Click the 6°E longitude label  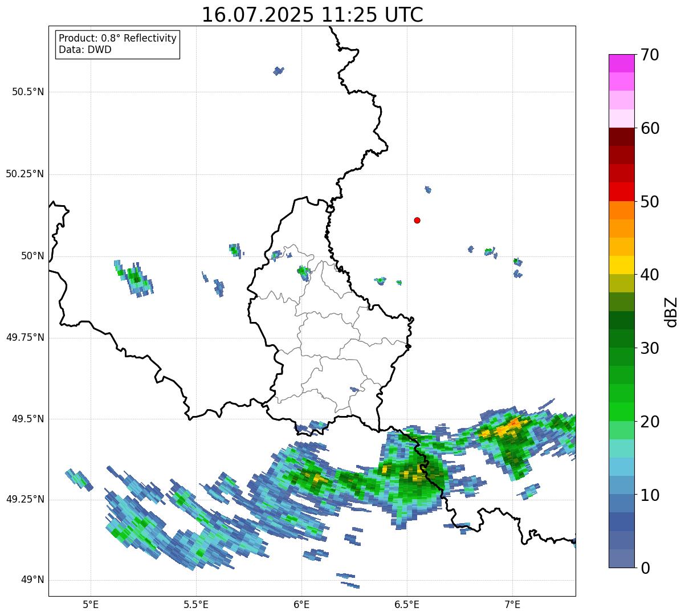coord(301,604)
